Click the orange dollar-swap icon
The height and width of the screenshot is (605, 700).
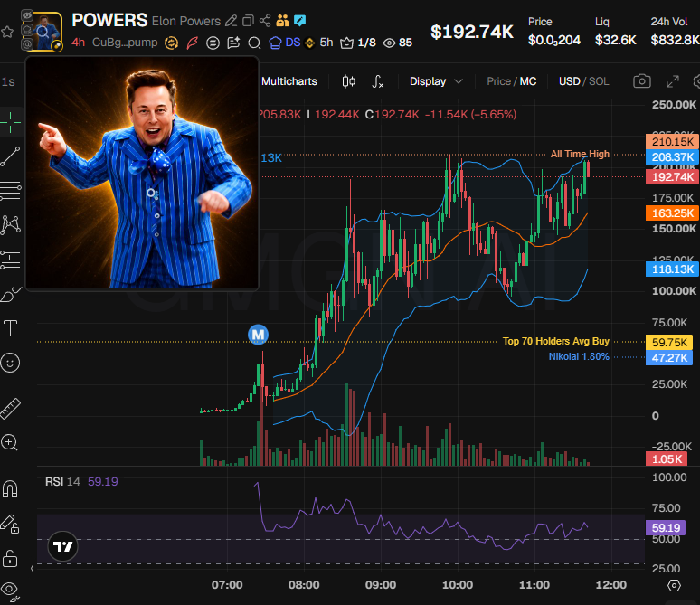[171, 43]
